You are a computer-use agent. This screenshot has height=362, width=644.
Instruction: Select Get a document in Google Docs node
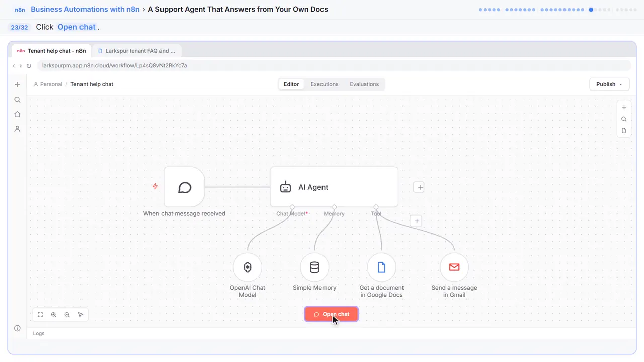pos(381,267)
